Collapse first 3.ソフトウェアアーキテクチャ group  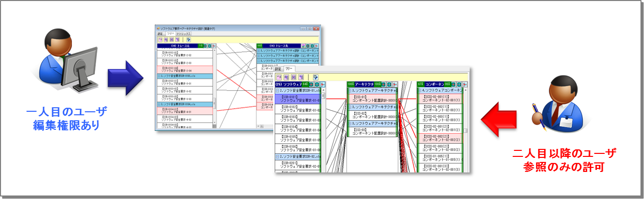point(349,90)
